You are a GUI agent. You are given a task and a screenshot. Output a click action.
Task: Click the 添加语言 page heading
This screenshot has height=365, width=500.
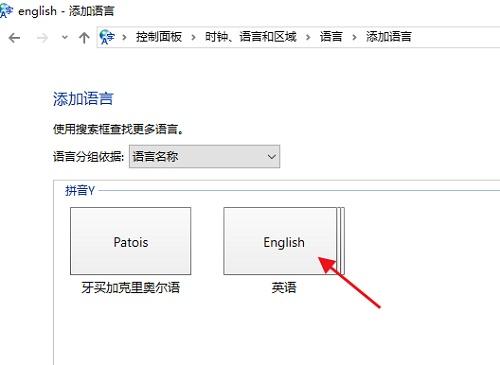coord(83,99)
